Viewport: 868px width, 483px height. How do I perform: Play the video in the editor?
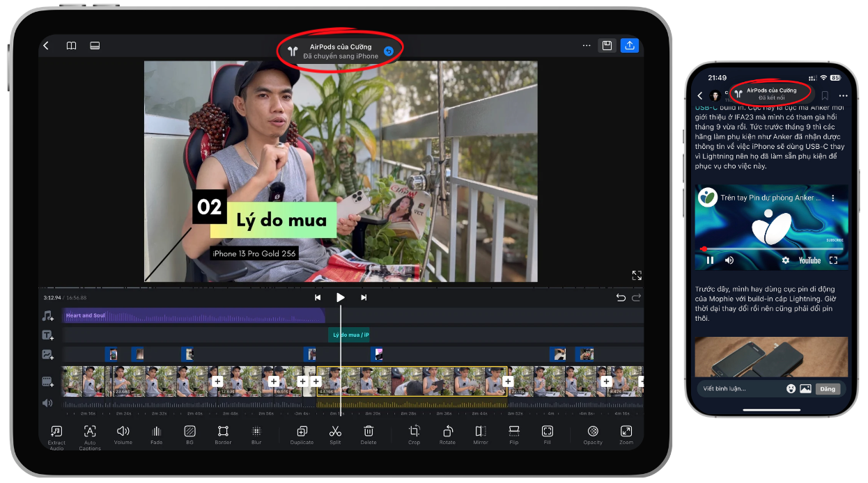tap(341, 297)
